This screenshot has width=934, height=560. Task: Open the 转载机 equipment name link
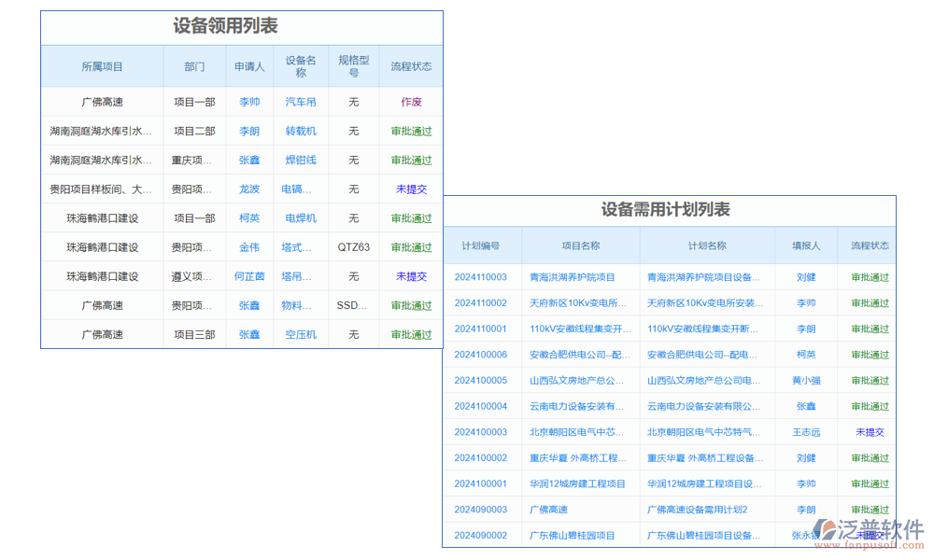300,131
